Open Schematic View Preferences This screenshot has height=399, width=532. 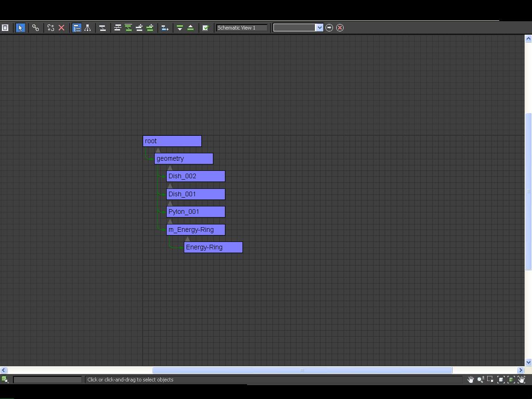[206, 28]
